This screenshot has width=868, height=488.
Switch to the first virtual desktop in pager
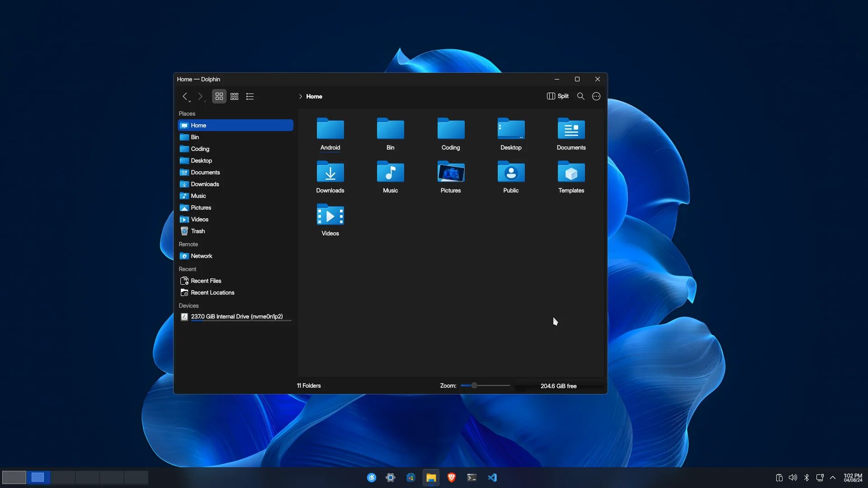click(14, 477)
